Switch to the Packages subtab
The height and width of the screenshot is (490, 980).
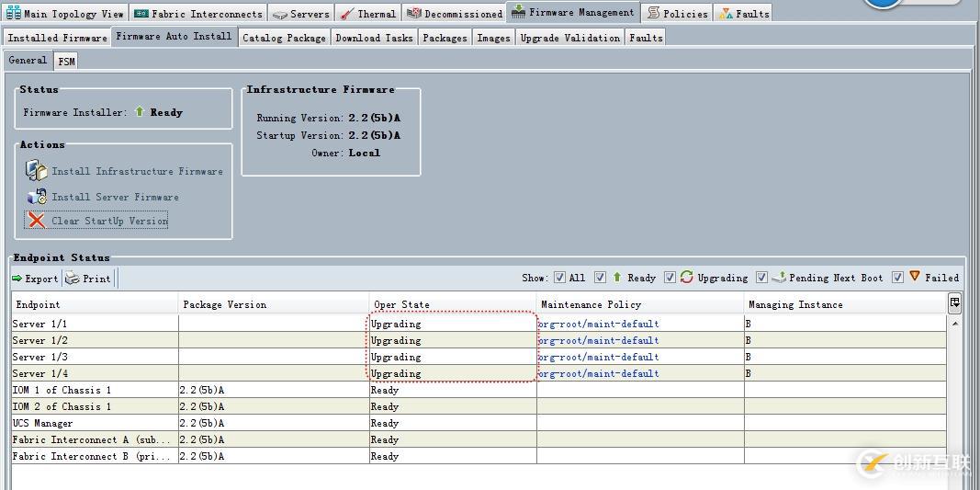[x=445, y=38]
